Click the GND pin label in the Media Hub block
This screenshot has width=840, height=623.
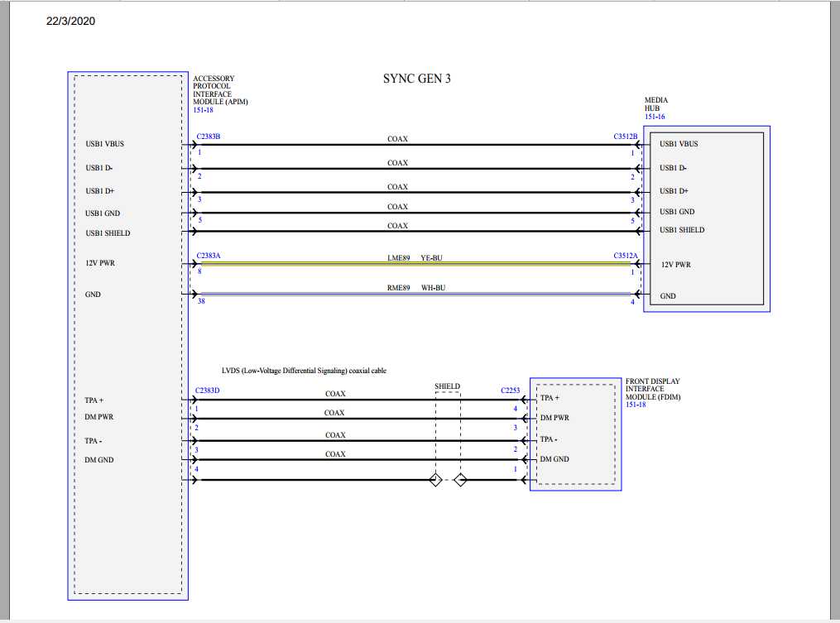click(668, 296)
